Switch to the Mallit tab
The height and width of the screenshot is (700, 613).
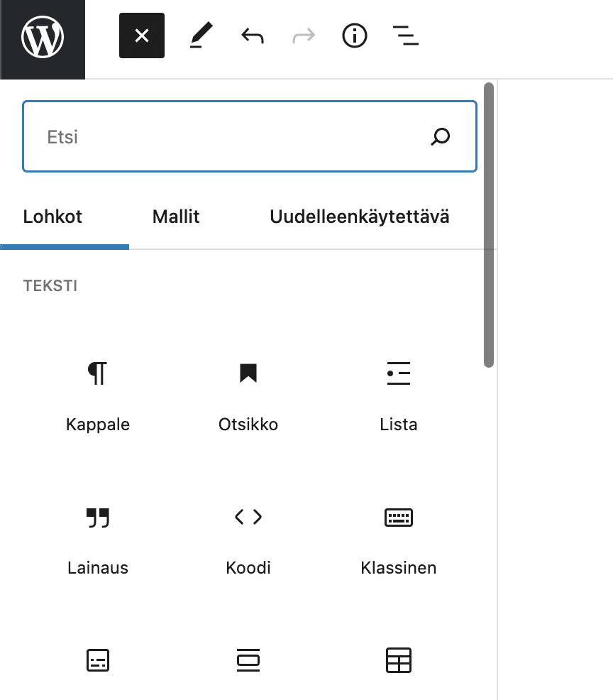[176, 217]
